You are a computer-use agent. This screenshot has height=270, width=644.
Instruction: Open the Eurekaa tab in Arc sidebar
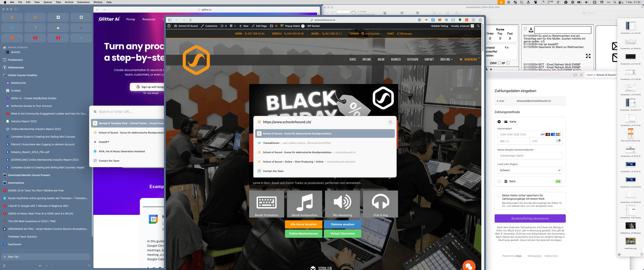[16, 91]
